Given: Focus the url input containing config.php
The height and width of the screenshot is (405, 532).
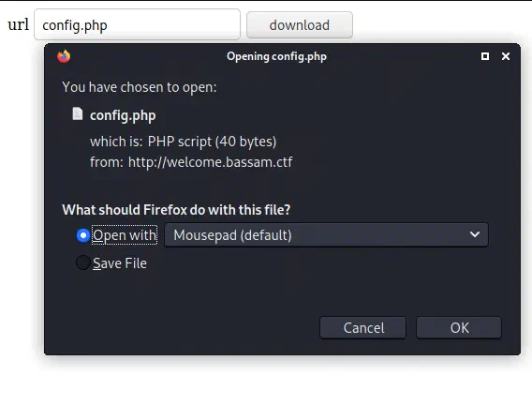Looking at the screenshot, I should 137,24.
